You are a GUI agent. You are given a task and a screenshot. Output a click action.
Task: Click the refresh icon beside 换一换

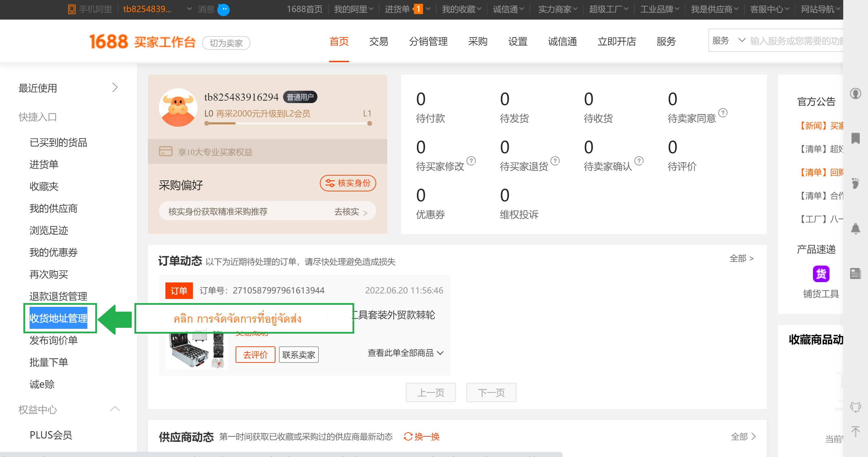point(408,436)
